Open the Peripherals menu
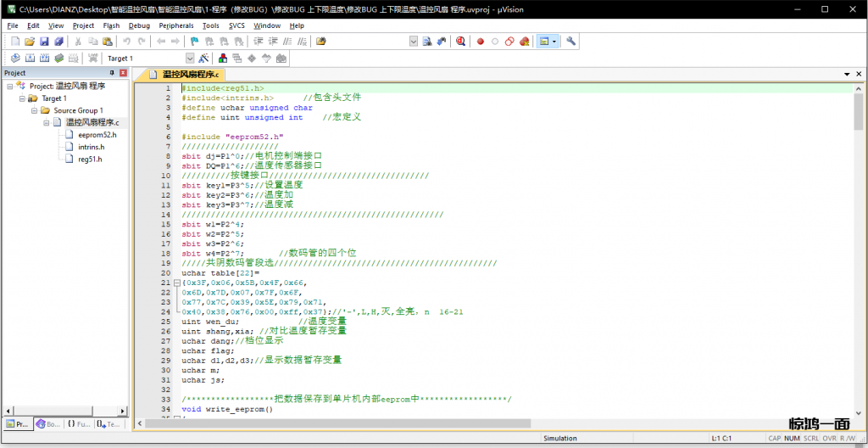 (175, 25)
